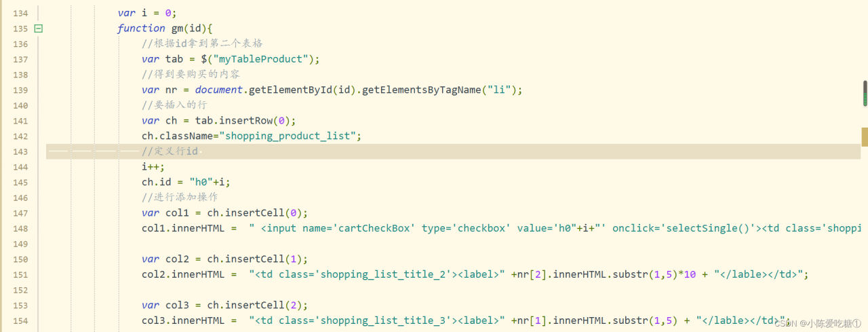Click line number 135 in gutter
The image size is (868, 332).
(x=20, y=29)
